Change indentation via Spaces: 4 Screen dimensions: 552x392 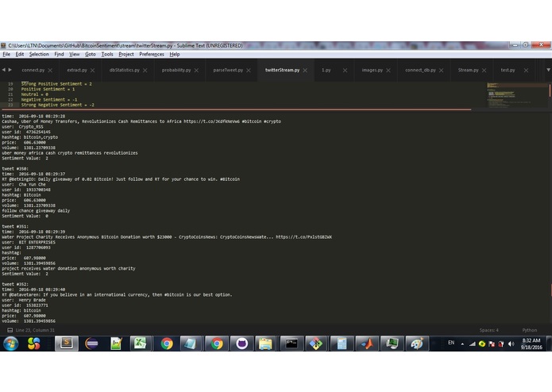(x=489, y=330)
